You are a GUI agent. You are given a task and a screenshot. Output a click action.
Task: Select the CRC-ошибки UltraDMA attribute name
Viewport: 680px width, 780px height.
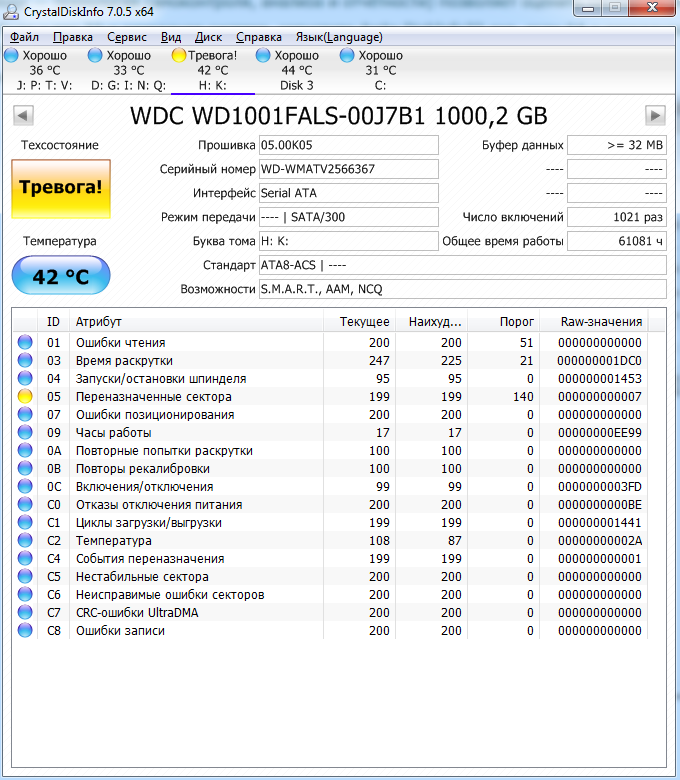point(137,613)
